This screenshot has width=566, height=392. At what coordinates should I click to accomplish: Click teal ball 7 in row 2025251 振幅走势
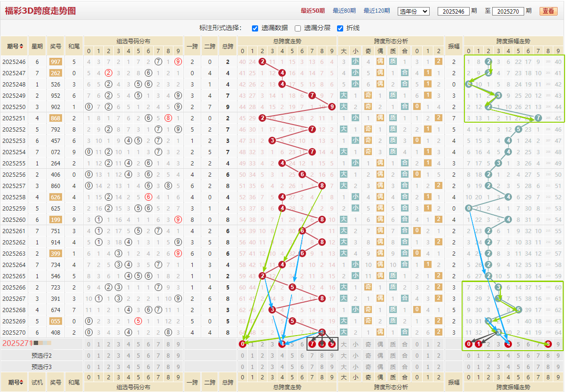[x=538, y=118]
